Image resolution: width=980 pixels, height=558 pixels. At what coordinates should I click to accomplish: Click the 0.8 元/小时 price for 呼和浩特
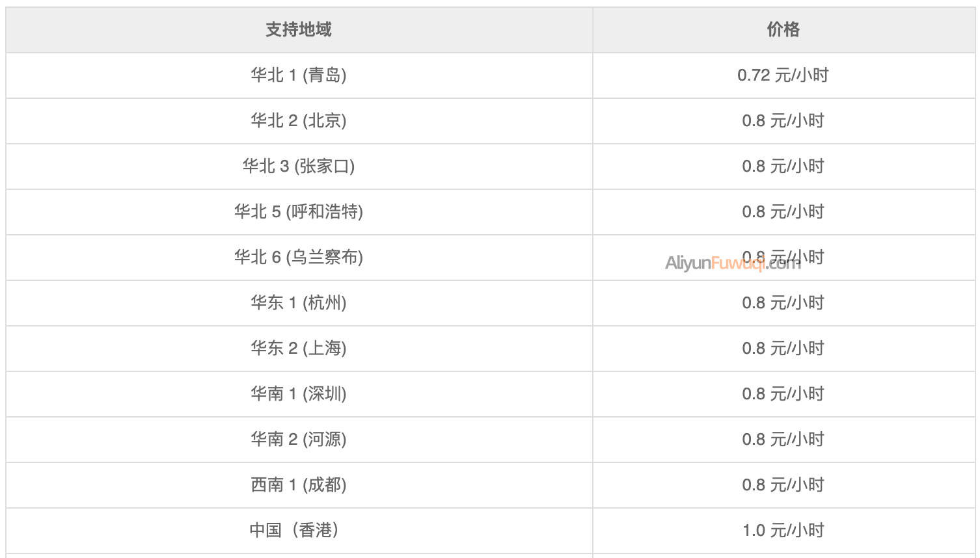pos(783,212)
